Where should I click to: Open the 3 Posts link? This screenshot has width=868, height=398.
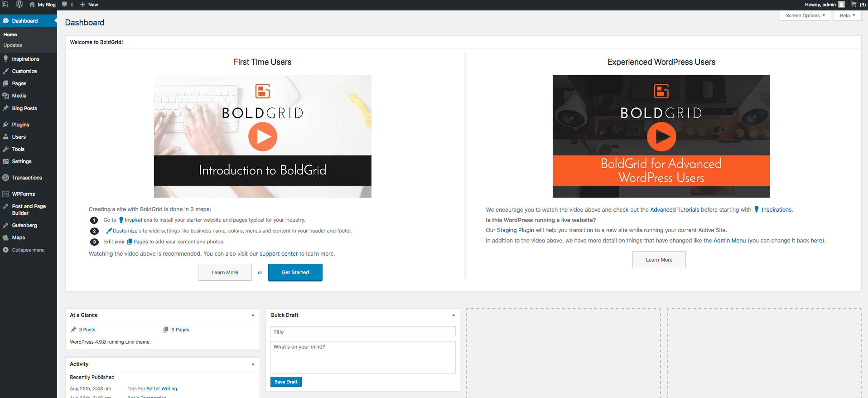click(87, 330)
